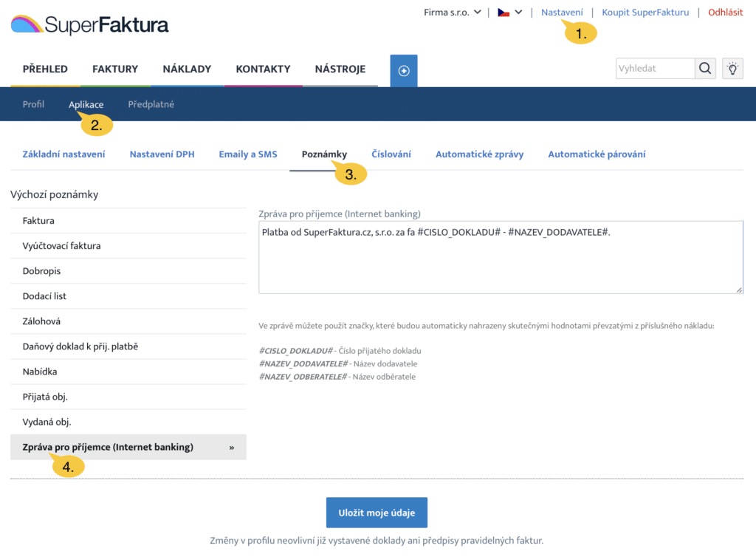Click the magnifying glass search icon

[x=705, y=69]
